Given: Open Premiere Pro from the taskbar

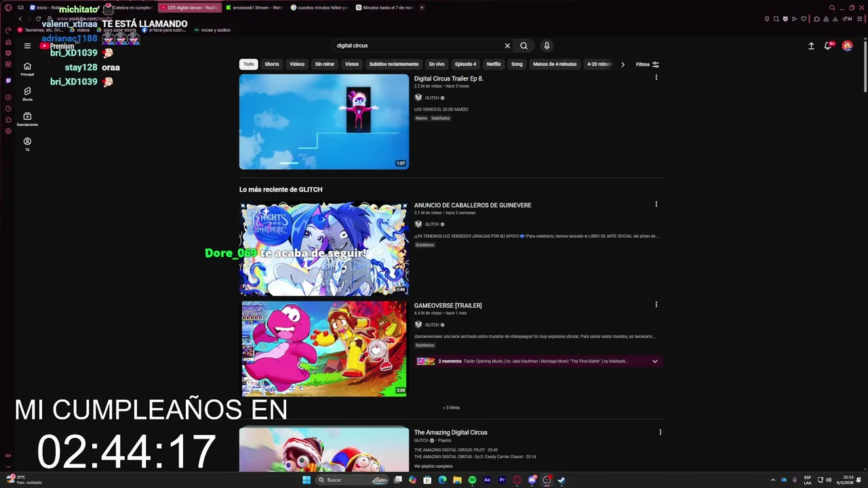Looking at the screenshot, I should click(x=502, y=480).
